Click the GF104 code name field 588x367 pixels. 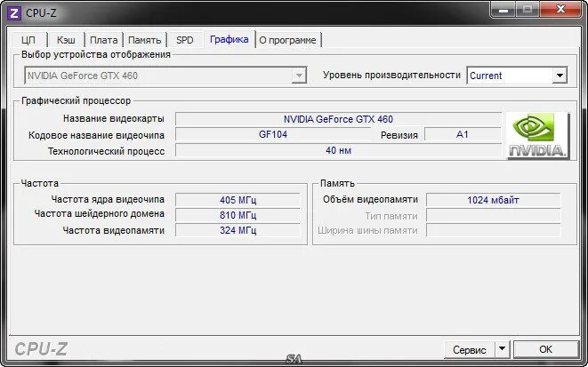[x=273, y=134]
